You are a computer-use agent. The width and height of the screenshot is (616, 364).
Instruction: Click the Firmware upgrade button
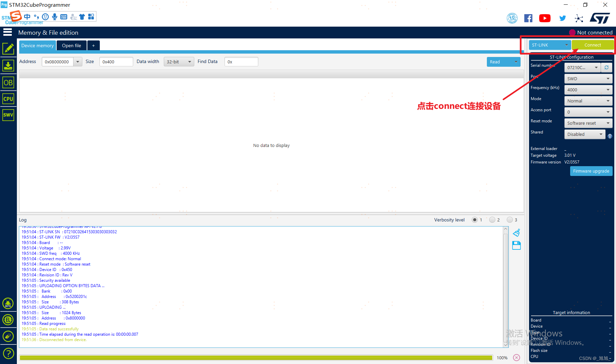591,171
